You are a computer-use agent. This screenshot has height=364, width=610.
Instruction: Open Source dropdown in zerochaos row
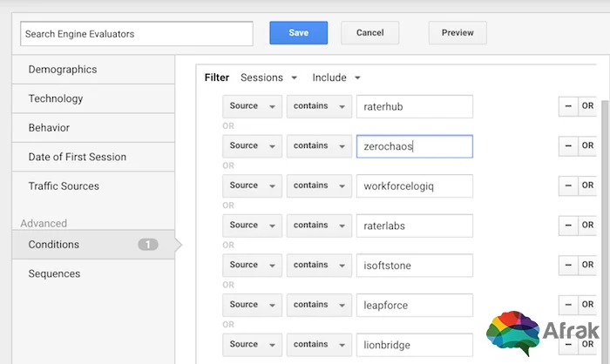coord(252,145)
